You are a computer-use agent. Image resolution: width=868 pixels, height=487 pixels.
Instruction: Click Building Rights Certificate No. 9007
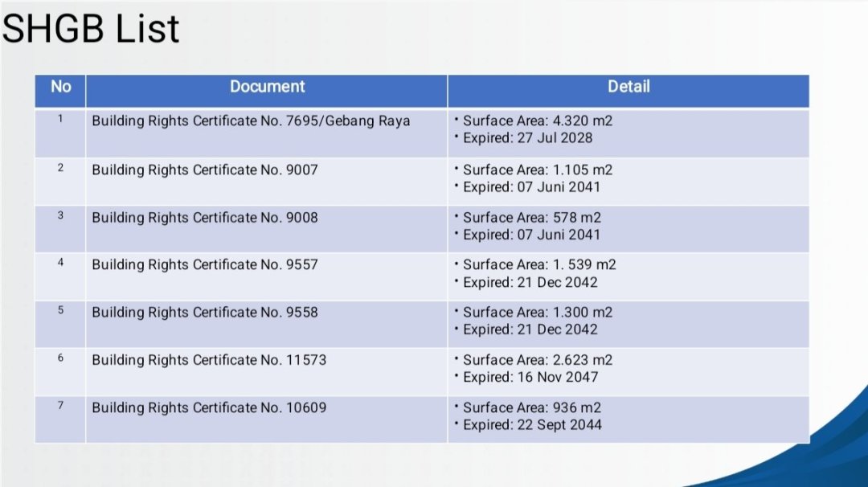pos(204,170)
